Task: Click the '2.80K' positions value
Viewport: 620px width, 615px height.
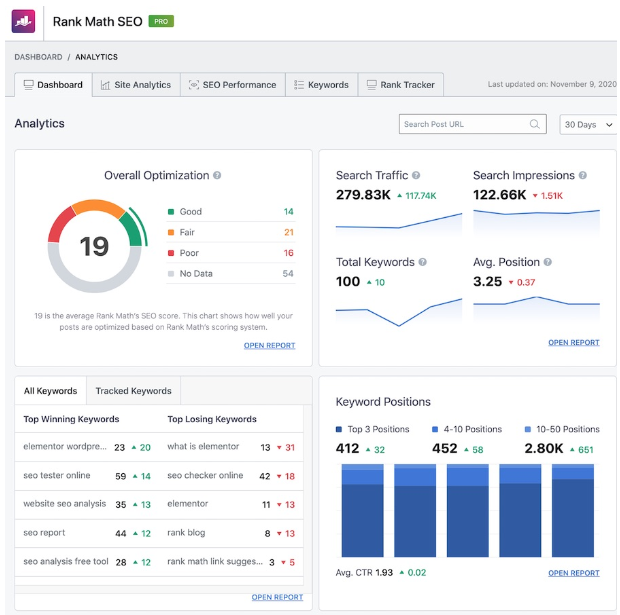Action: click(544, 448)
